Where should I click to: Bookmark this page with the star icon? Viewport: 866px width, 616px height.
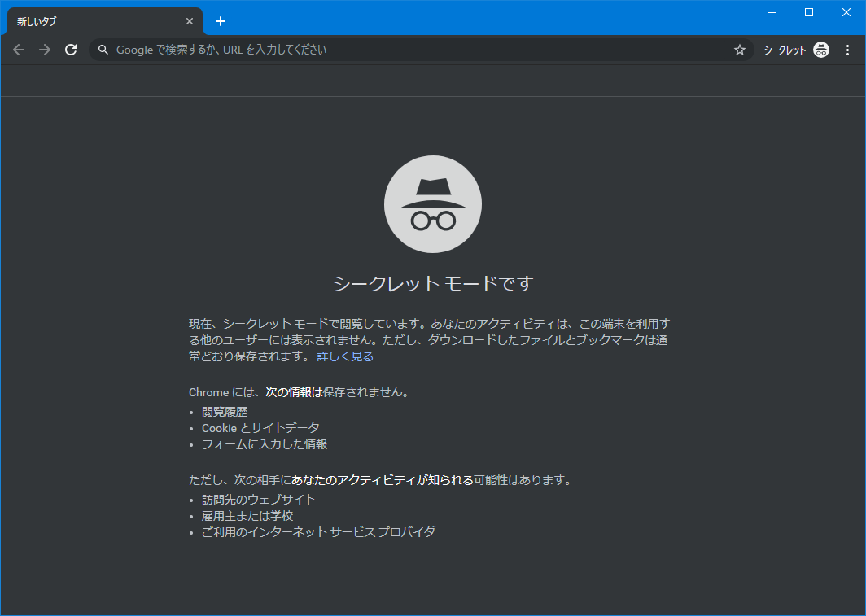tap(739, 50)
